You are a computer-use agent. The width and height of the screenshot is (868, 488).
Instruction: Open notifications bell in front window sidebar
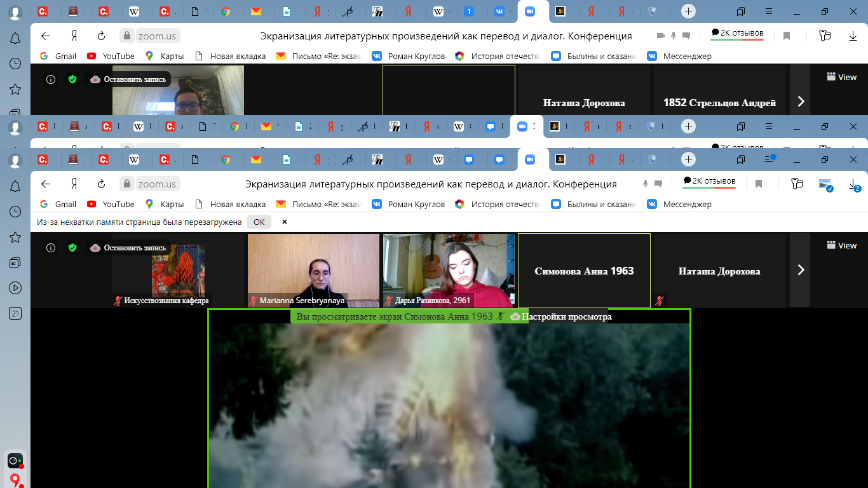tap(15, 186)
